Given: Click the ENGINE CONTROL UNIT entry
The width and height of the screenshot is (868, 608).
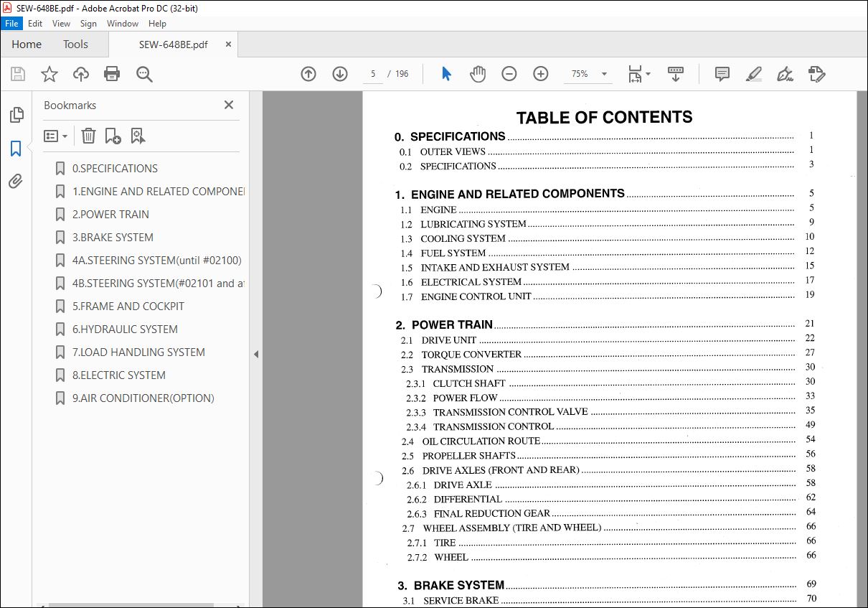Looking at the screenshot, I should pos(476,296).
